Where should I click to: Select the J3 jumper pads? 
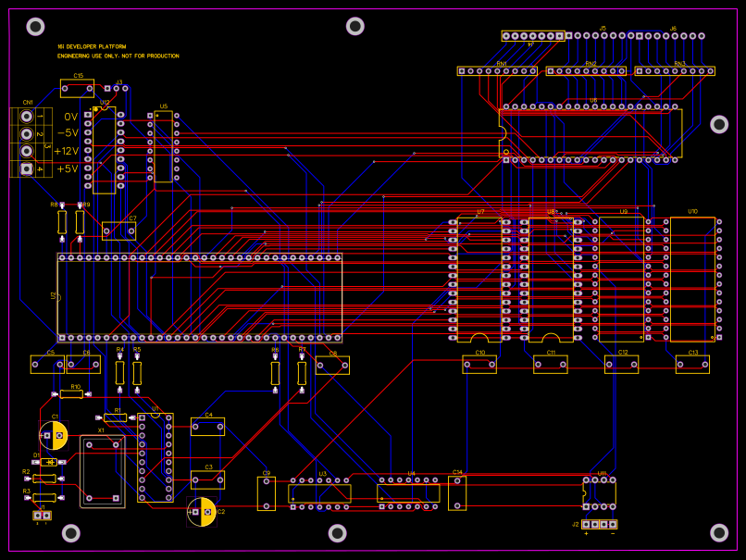118,88
